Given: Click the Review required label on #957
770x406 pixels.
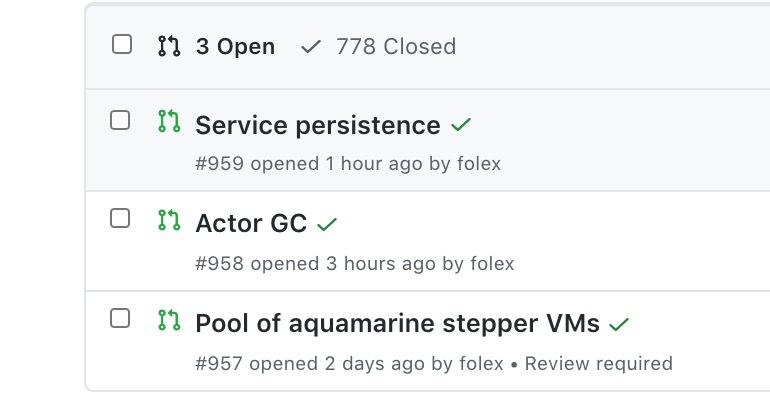Looking at the screenshot, I should click(599, 364).
